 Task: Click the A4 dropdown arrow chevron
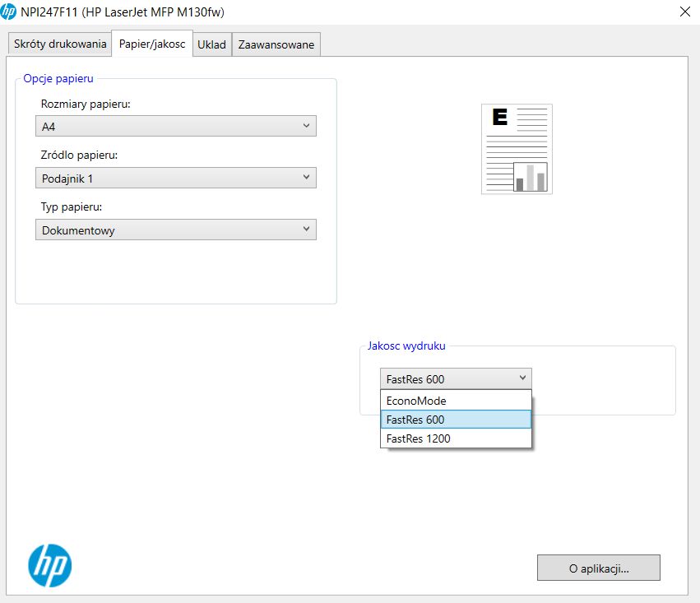tap(306, 126)
